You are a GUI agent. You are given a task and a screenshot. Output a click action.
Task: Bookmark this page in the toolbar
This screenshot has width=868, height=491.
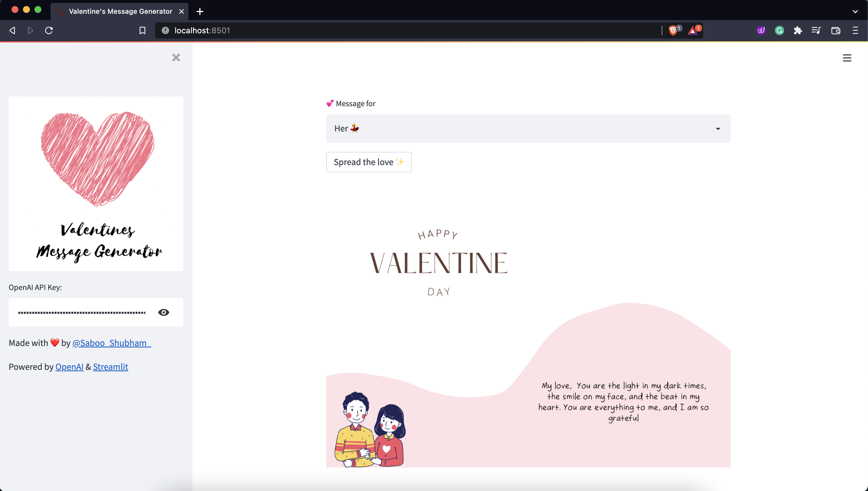coord(142,30)
